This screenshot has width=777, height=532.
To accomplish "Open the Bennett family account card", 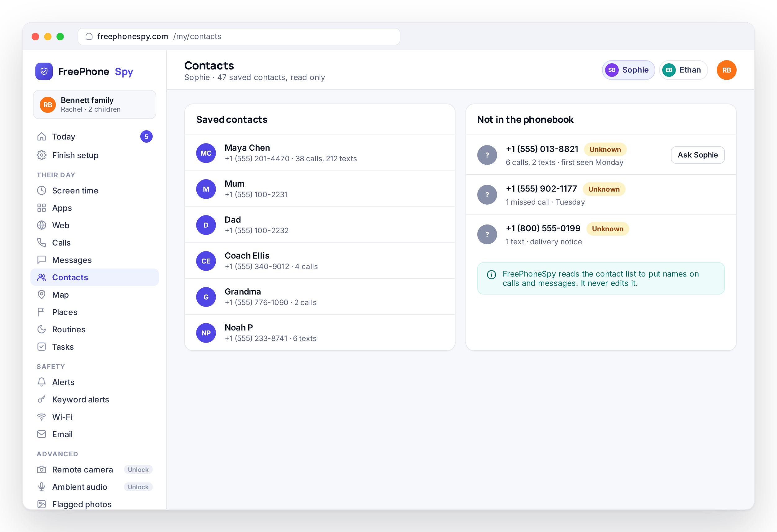I will [x=95, y=104].
